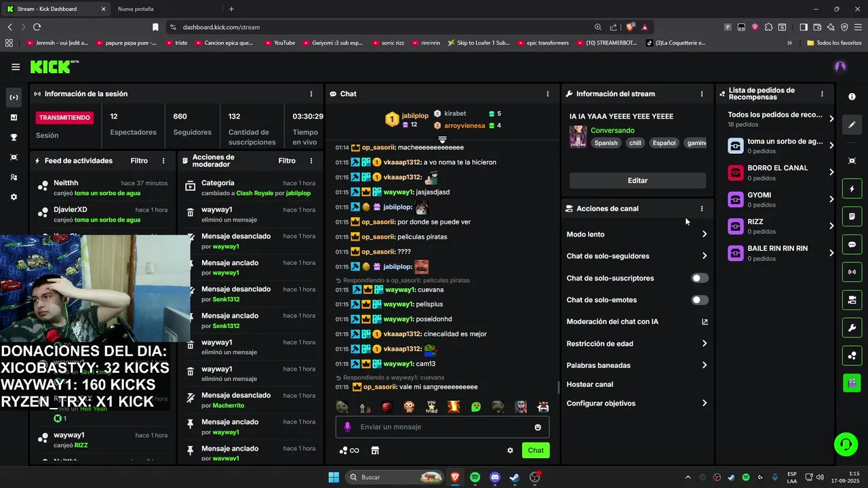Click the wayway1 name in cuevana message
This screenshot has width=868, height=488.
(399, 289)
